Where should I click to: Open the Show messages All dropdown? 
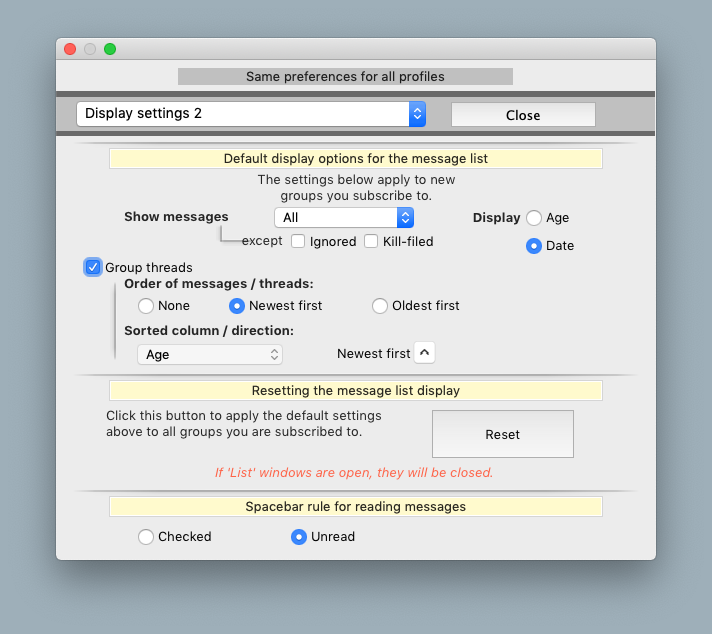343,217
